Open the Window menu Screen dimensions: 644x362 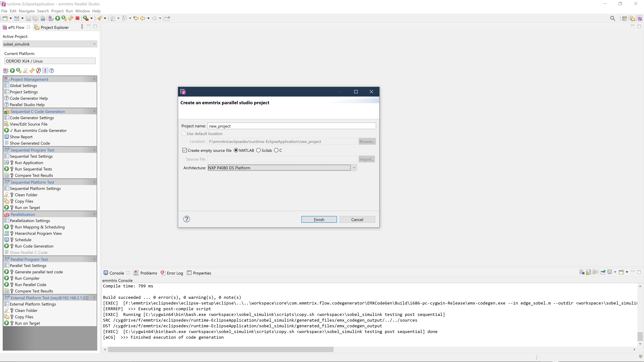coord(83,11)
